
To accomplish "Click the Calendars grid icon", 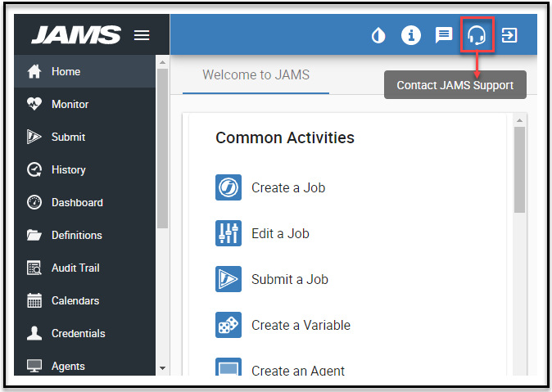I will click(x=34, y=300).
